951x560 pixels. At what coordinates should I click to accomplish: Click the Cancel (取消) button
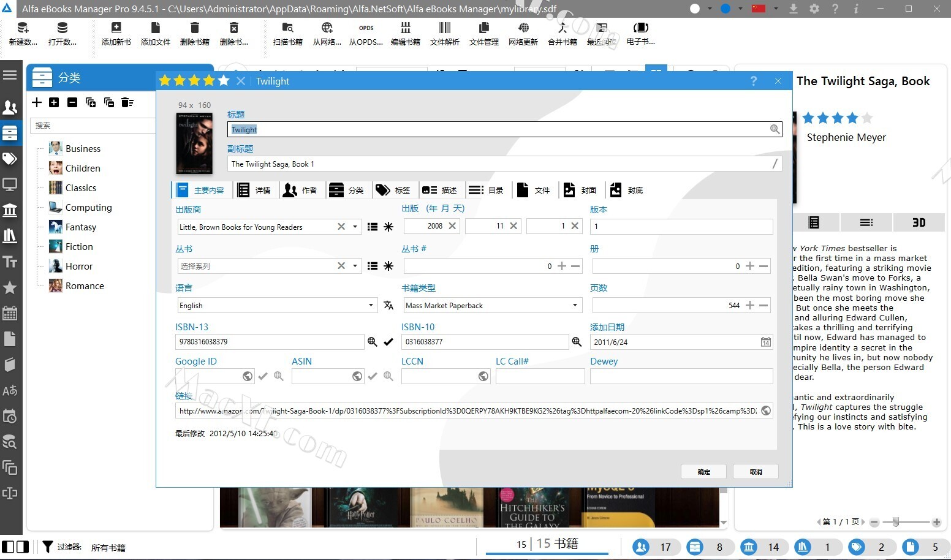756,472
